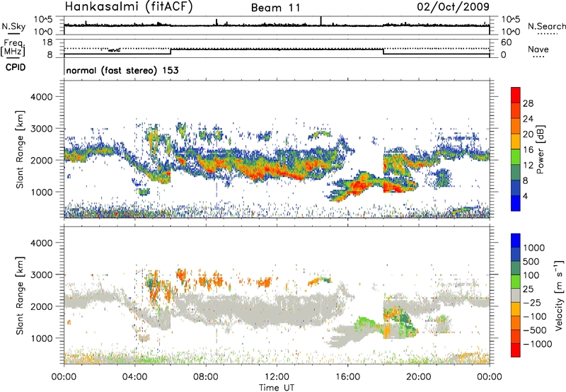Click the red top segment of Power colorbar
The image size is (566, 392).
[516, 95]
